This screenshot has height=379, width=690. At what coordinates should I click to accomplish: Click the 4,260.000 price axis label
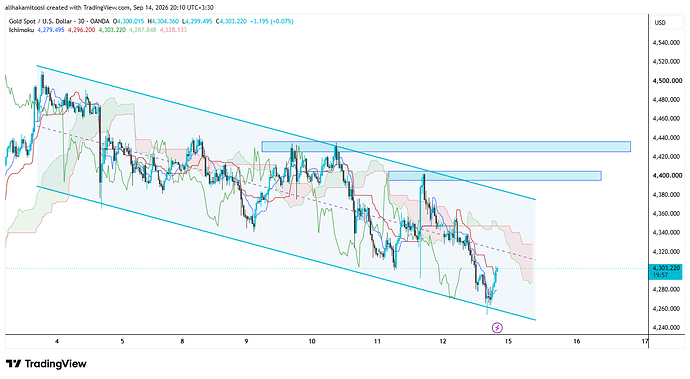pos(667,309)
